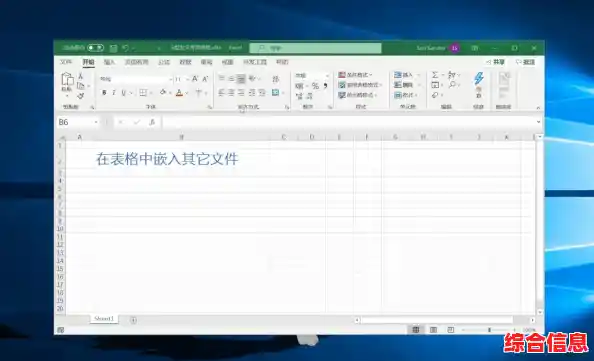The height and width of the screenshot is (361, 594).
Task: Click the Orientation angled text icon
Action: click(x=252, y=79)
